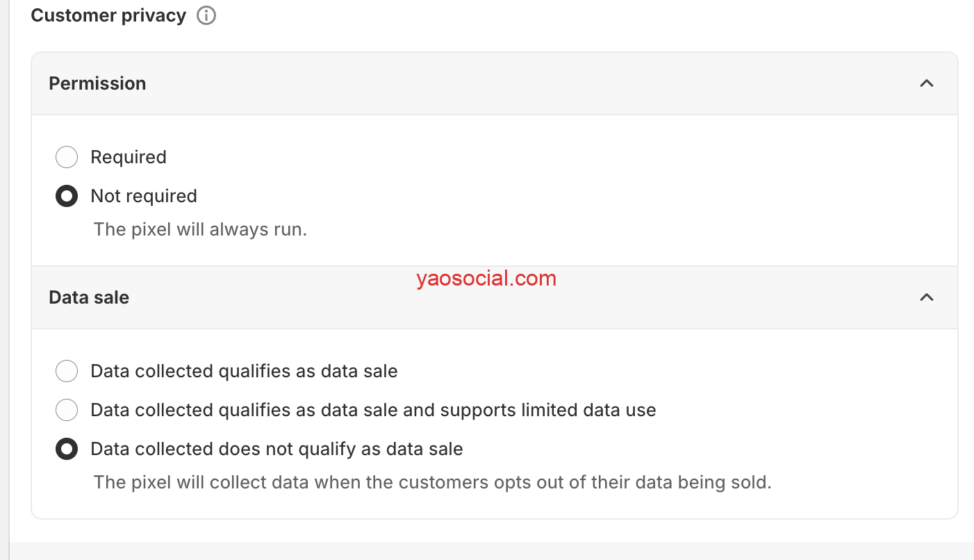Pick the 'supports limited data use' radio circle

[67, 410]
